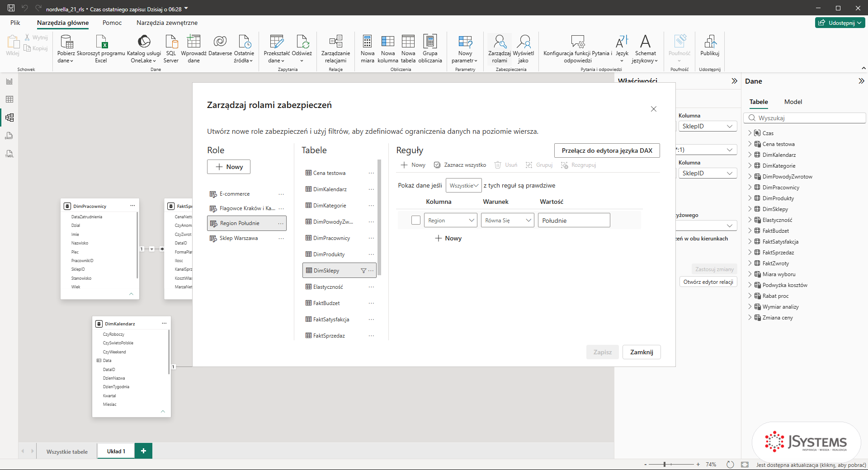
Task: Click Przełącz do edytora języka DAX
Action: click(x=607, y=150)
